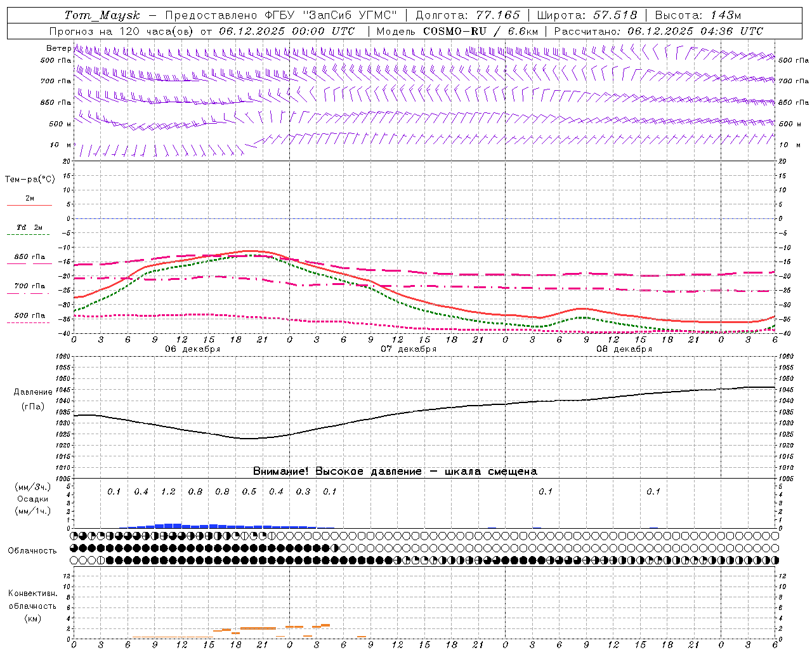This screenshot has height=650, width=812.
Task: Click the Tom_Maysk station title
Action: pos(102,15)
